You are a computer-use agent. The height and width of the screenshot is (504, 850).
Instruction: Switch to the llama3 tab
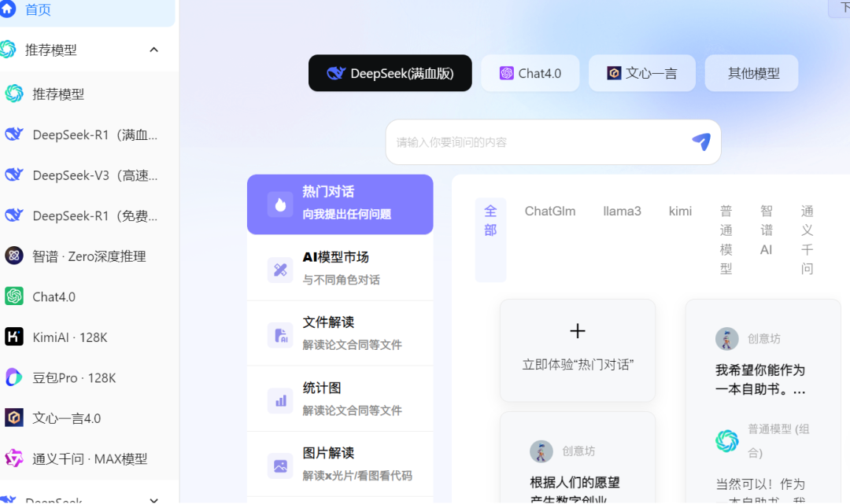(x=623, y=212)
